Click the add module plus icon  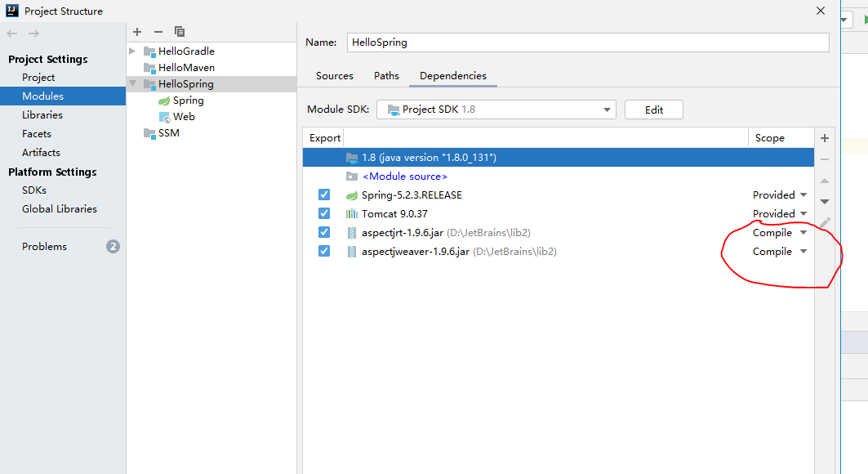pyautogui.click(x=137, y=32)
